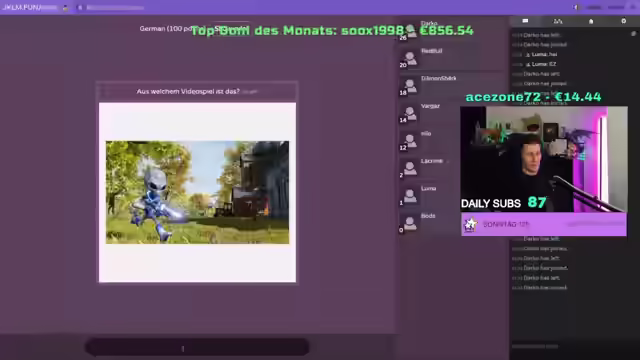This screenshot has width=640, height=360.
Task: Select Luma's avatar with score 1
Action: tap(410, 196)
